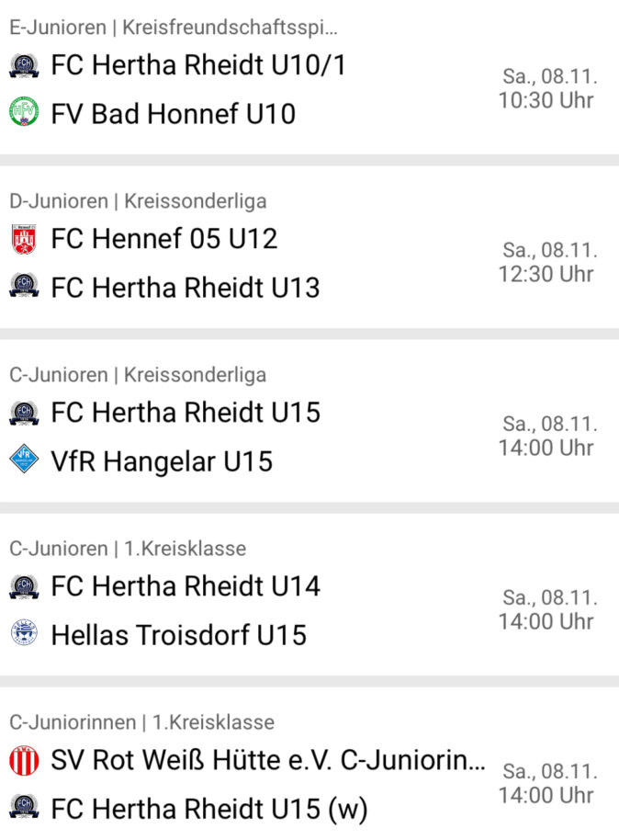Open the FV Bad Honnef U10 team name

pos(174,114)
